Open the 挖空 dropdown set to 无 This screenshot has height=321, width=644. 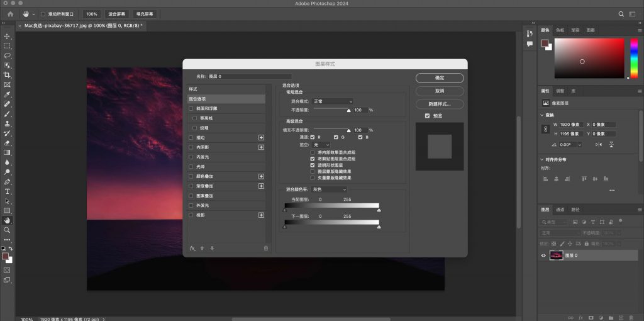coord(321,145)
